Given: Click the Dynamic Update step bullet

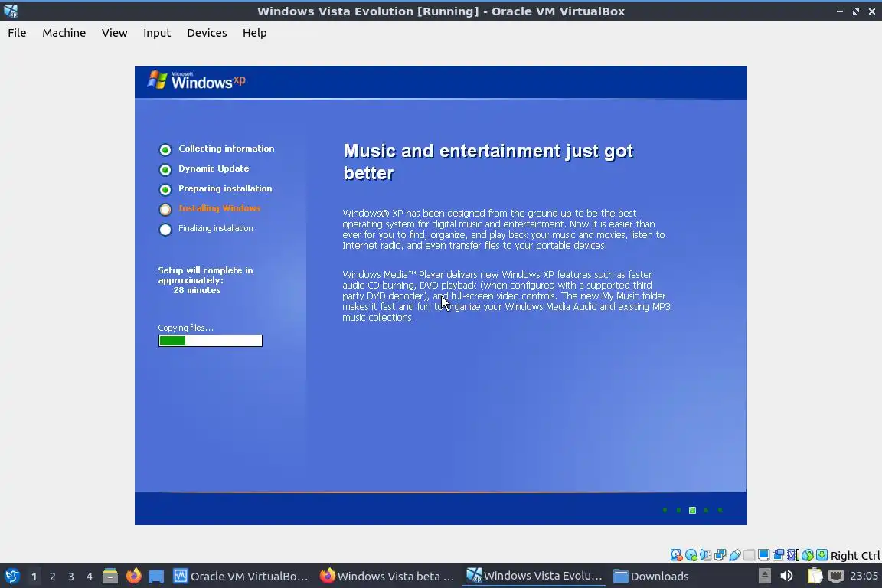Looking at the screenshot, I should coord(165,169).
